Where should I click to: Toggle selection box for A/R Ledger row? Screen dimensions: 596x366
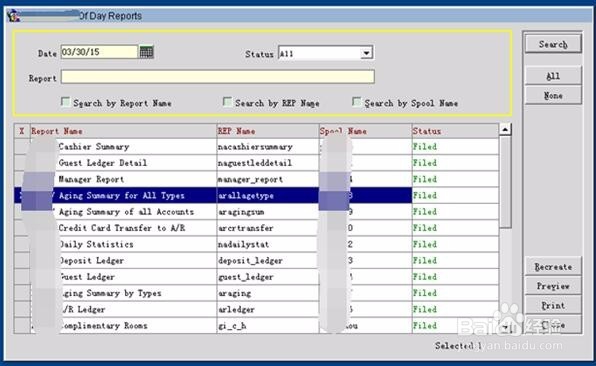22,309
